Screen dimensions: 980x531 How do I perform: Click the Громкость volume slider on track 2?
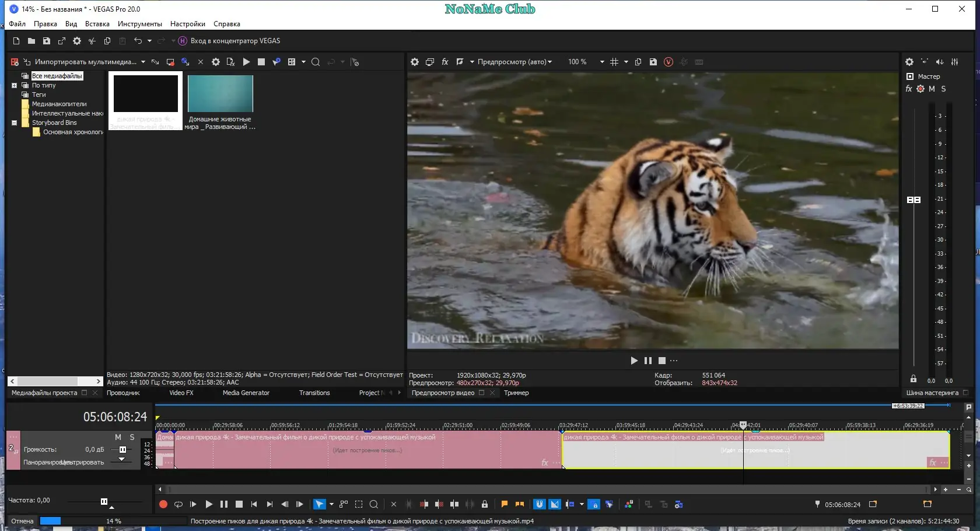tap(123, 450)
